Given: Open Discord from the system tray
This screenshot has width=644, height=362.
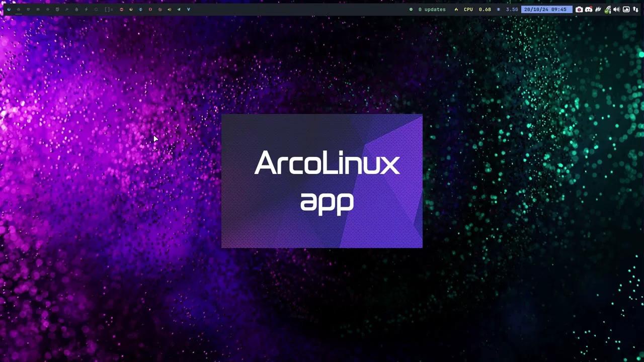Looking at the screenshot, I should tap(589, 10).
